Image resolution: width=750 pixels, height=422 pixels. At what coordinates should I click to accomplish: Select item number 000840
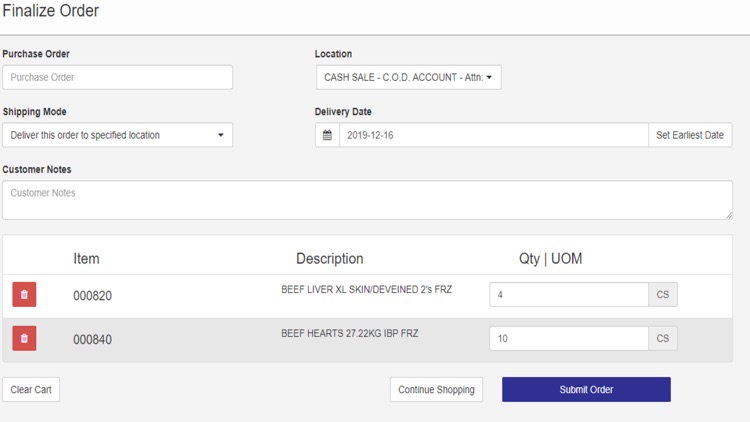(92, 340)
